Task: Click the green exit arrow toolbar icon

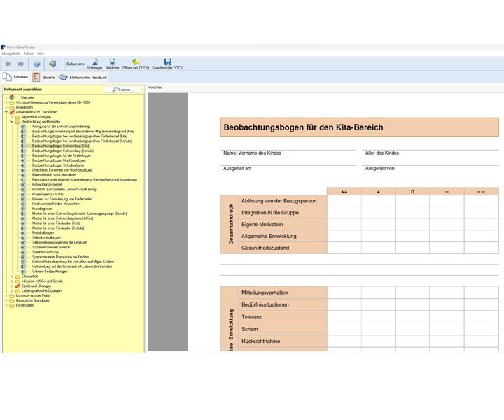Action: (52, 64)
